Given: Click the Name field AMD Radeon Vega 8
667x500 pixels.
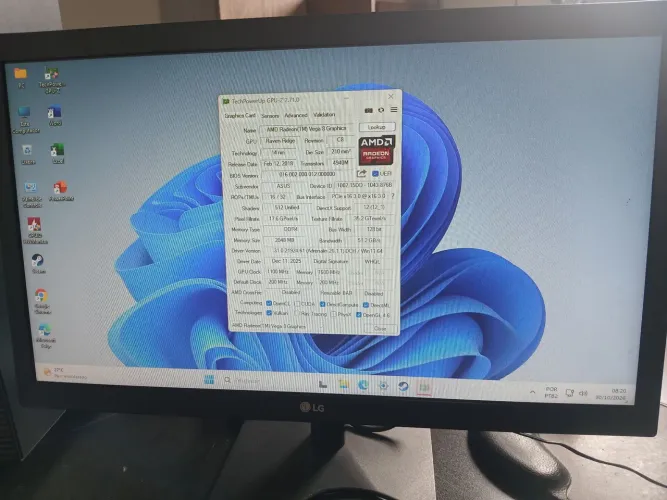Looking at the screenshot, I should [x=306, y=129].
